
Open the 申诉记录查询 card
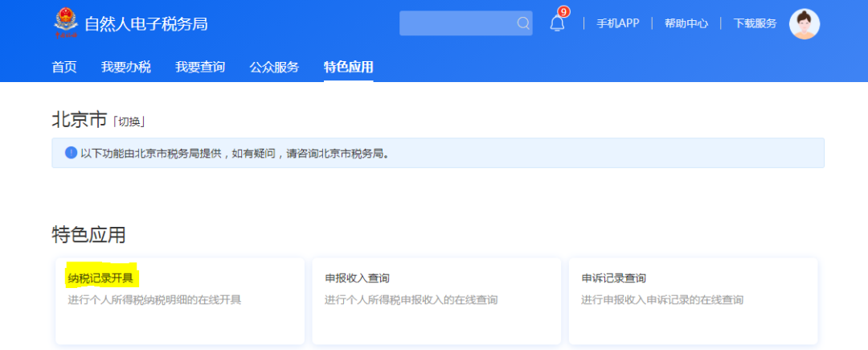pyautogui.click(x=693, y=301)
